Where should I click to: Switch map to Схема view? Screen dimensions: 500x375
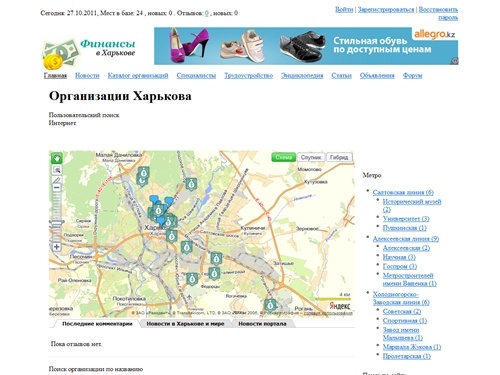pyautogui.click(x=283, y=157)
